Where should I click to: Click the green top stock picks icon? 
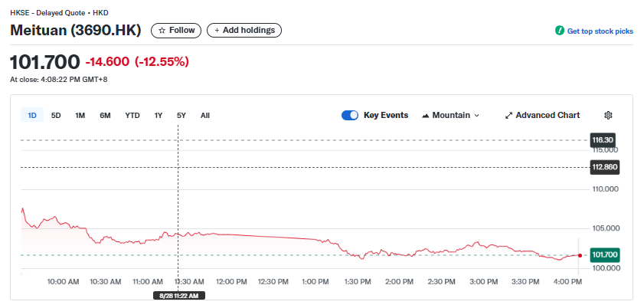[560, 31]
